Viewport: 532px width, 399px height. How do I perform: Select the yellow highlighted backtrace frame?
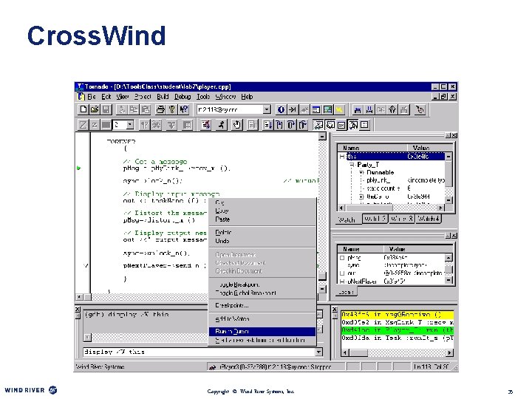tap(397, 315)
